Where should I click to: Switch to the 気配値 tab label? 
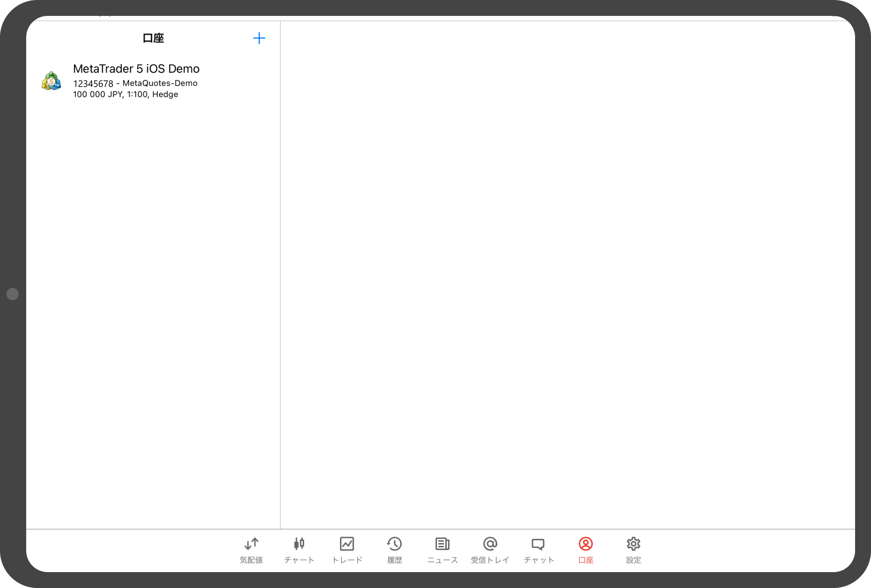click(x=251, y=560)
